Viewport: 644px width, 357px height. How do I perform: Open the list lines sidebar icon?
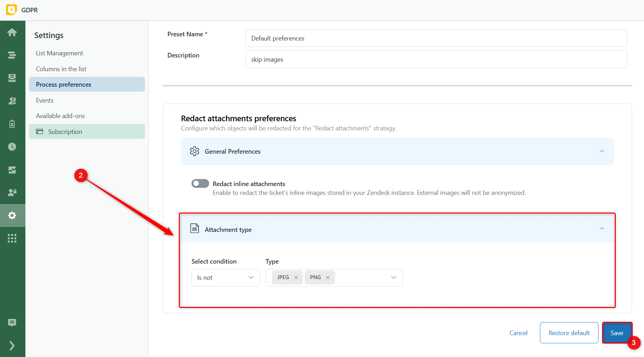point(12,55)
